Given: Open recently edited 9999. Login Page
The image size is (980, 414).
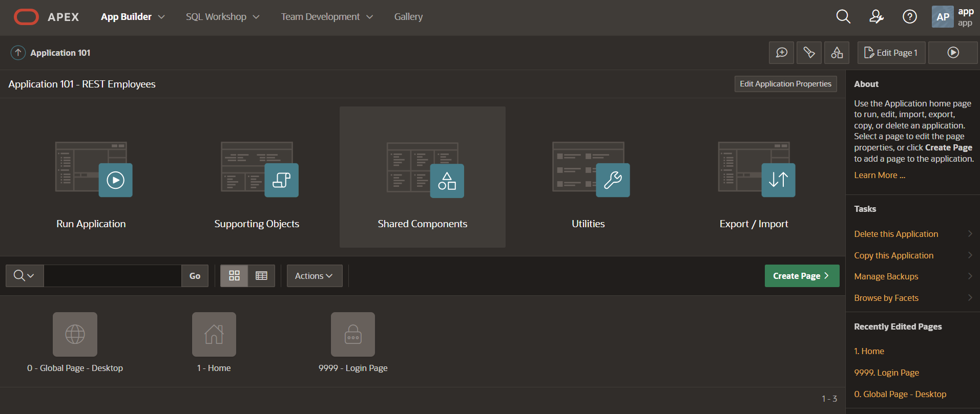Looking at the screenshot, I should pos(886,373).
